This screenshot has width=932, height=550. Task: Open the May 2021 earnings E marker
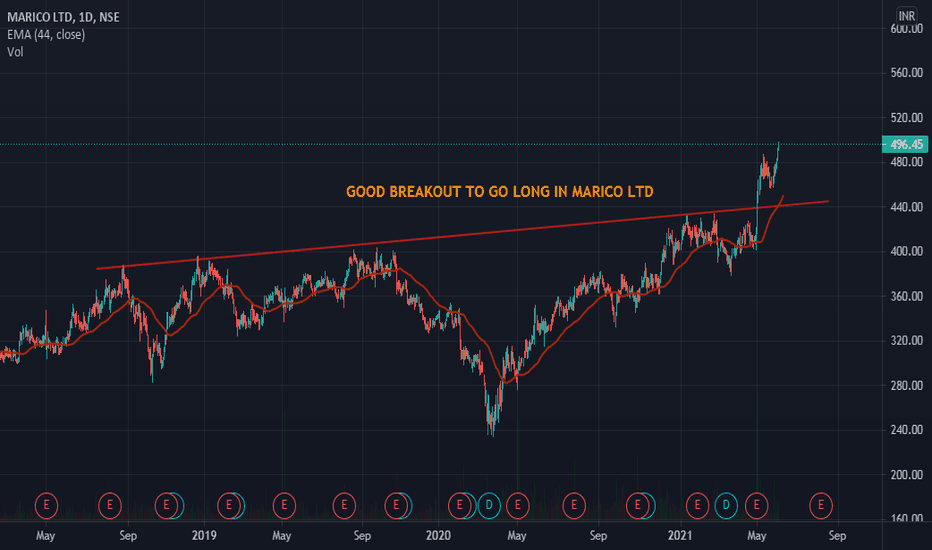coord(757,506)
